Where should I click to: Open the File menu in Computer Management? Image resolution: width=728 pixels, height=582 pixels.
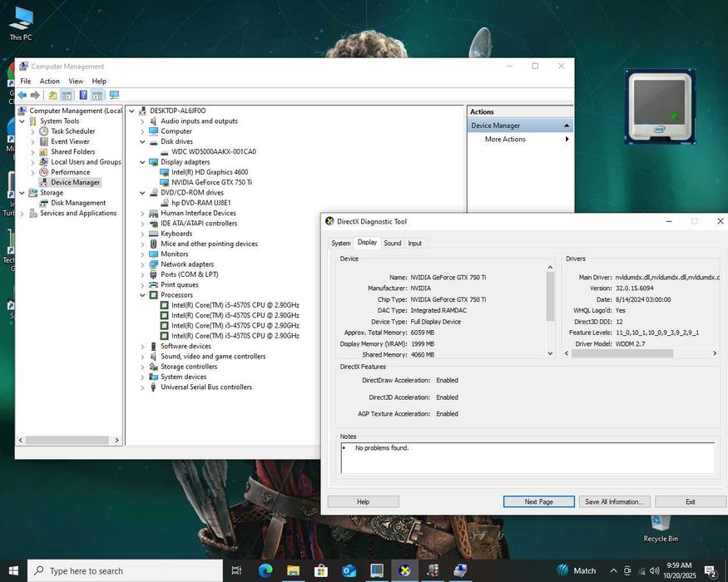pos(26,81)
